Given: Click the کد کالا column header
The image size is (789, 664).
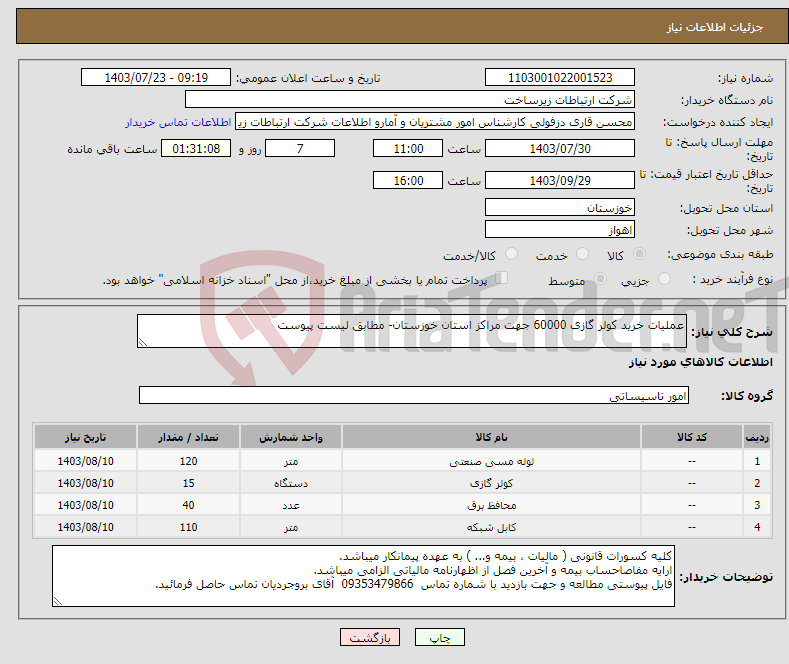Looking at the screenshot, I should click(x=692, y=437).
